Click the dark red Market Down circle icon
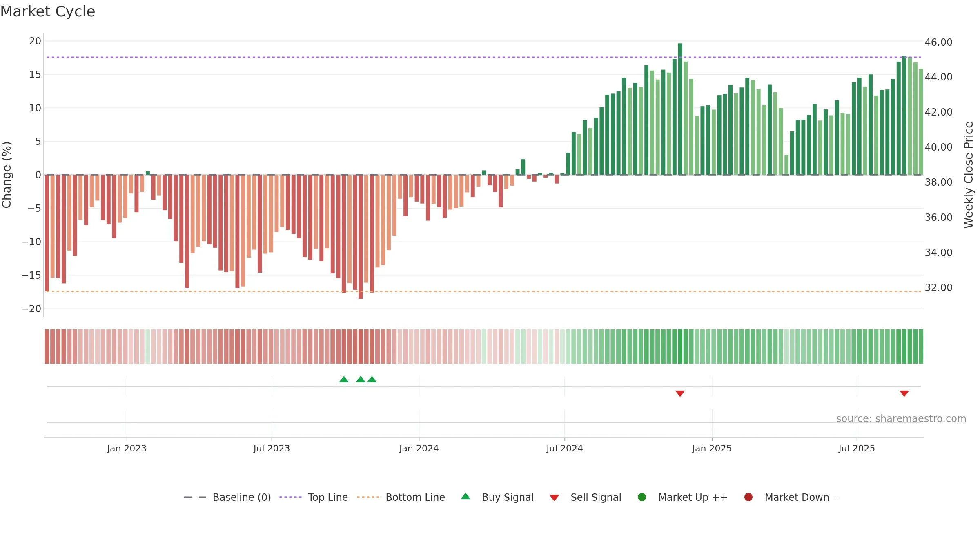 tap(748, 497)
